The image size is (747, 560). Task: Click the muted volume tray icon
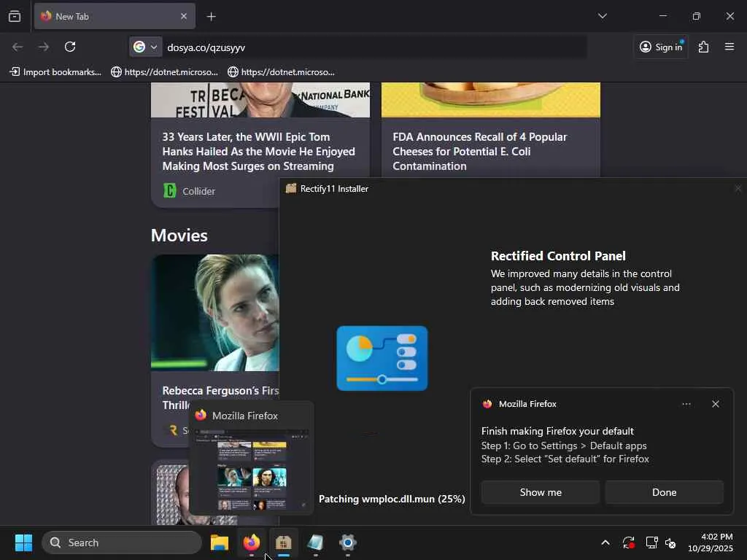coord(670,542)
